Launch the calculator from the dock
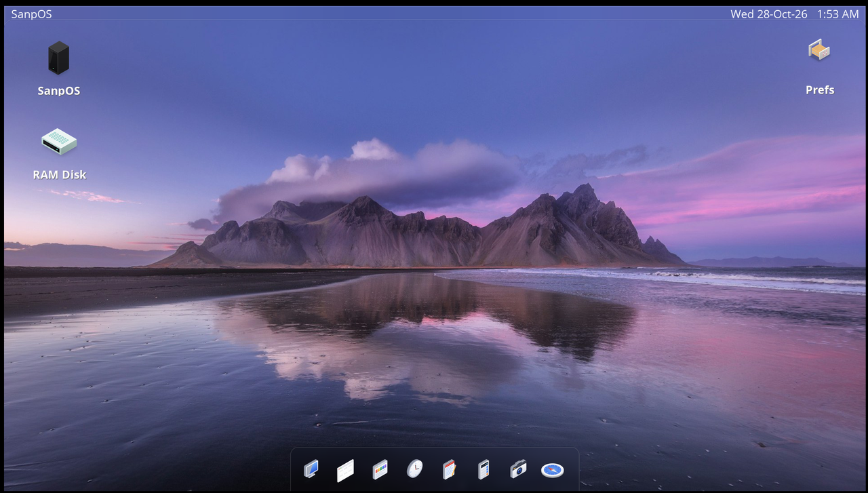Image resolution: width=868 pixels, height=493 pixels. click(x=484, y=469)
